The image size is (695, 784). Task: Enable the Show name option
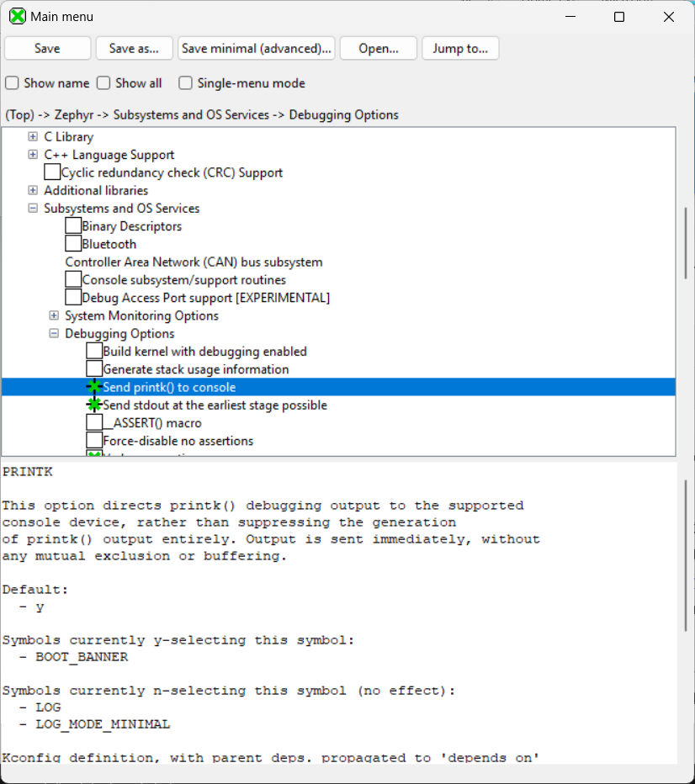point(12,83)
